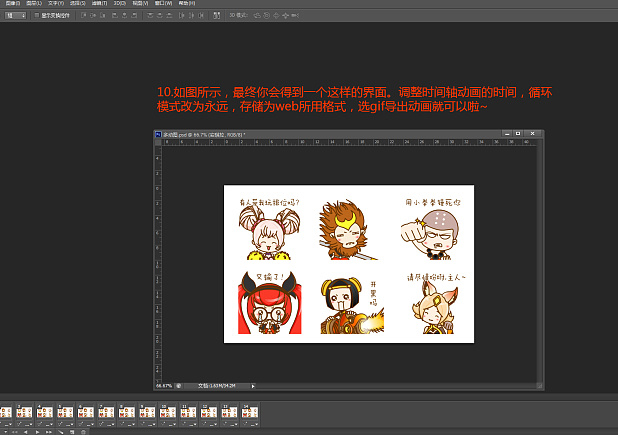
Task: Open the 图层(L) menu
Action: pos(34,3)
